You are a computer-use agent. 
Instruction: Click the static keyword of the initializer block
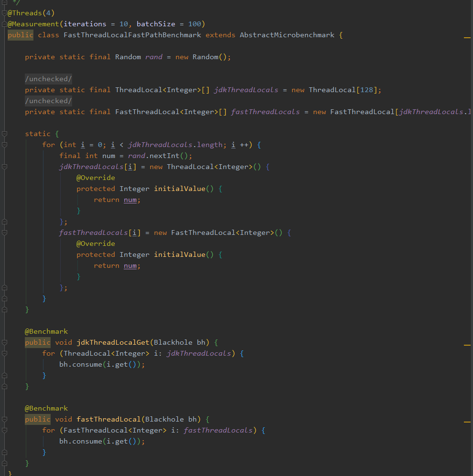38,134
